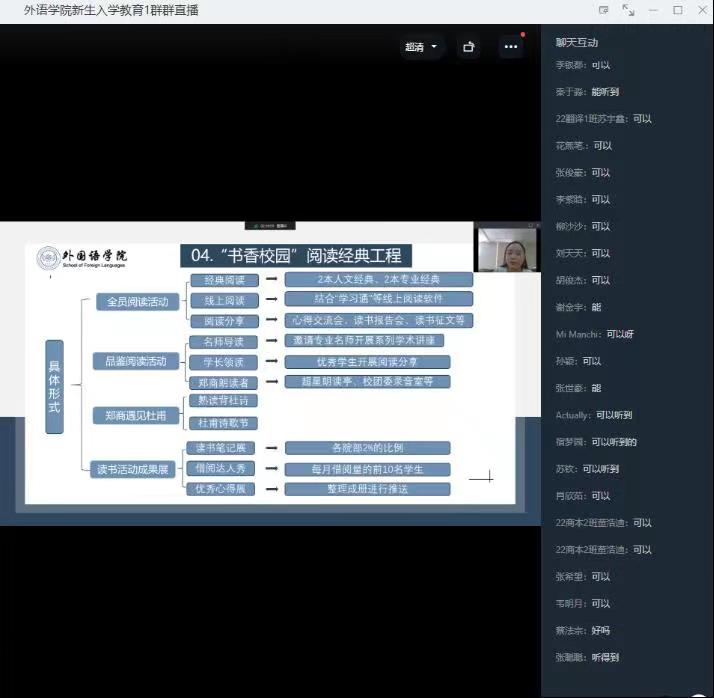Minimize the live broadcast window
The height and width of the screenshot is (698, 714).
coord(653,10)
